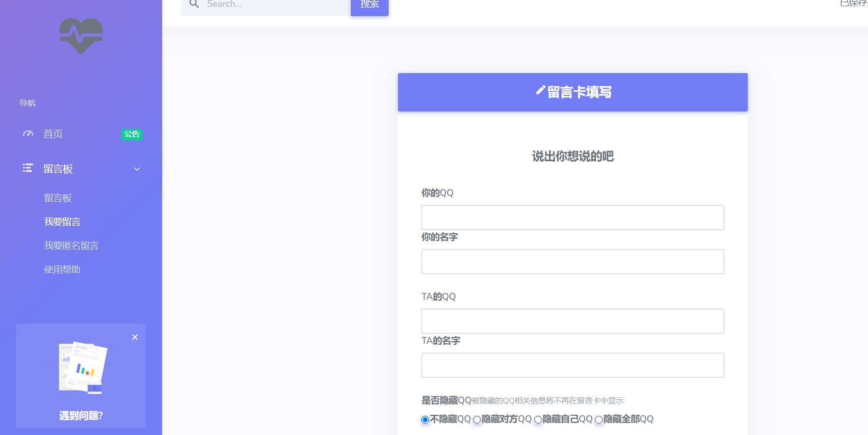Select the 隐藏对方QQ radio option
This screenshot has width=868, height=435.
point(477,419)
